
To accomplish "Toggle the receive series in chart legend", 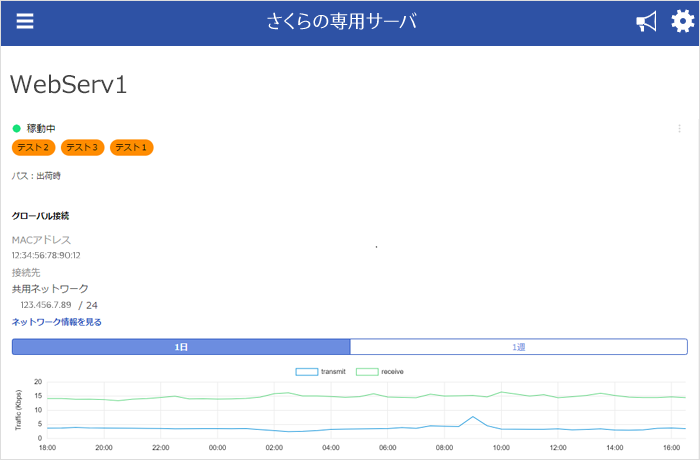I will pyautogui.click(x=380, y=372).
